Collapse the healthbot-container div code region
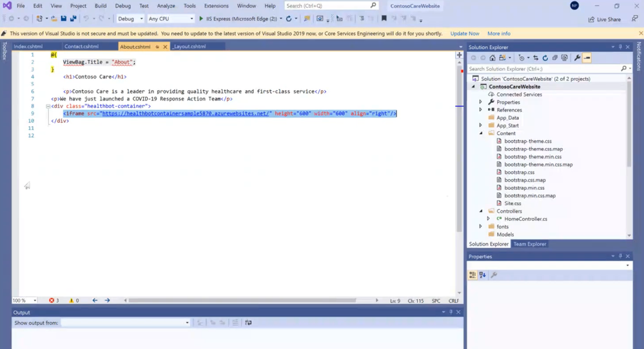Viewport: 644px width, 349px height. click(48, 106)
